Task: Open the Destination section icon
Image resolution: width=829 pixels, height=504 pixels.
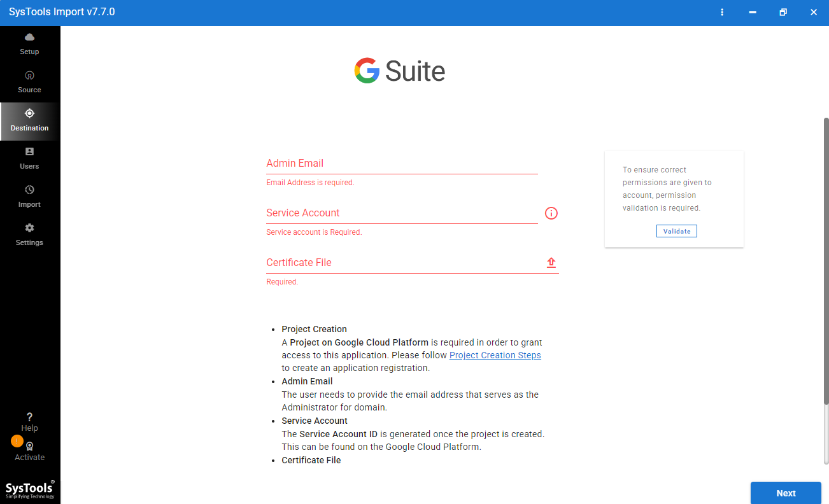Action: coord(29,113)
